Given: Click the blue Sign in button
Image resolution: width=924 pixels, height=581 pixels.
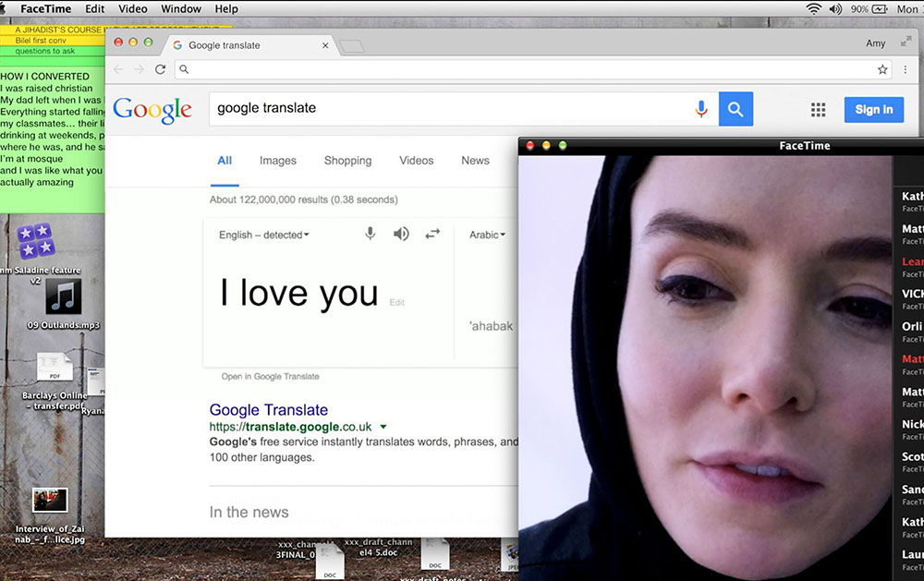Looking at the screenshot, I should pos(873,110).
